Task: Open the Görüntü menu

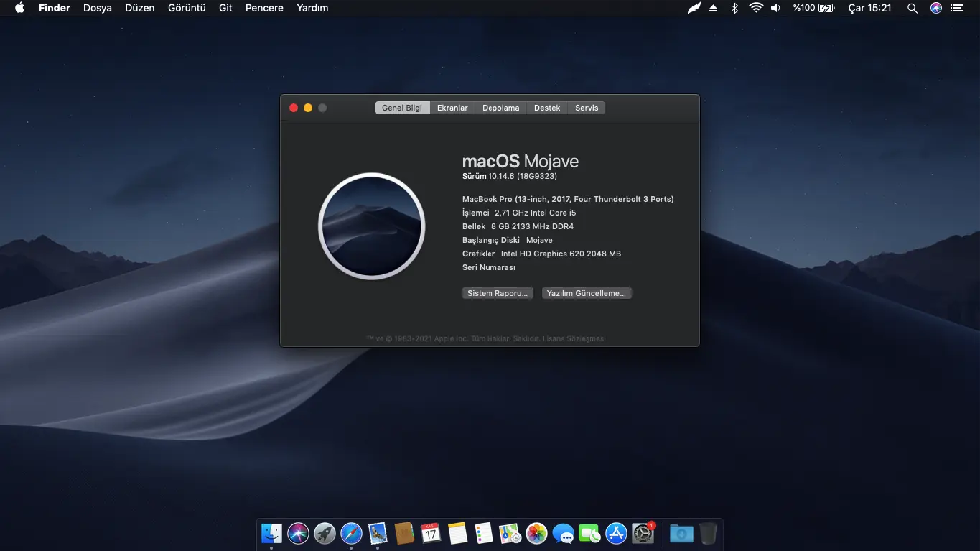Action: tap(187, 8)
